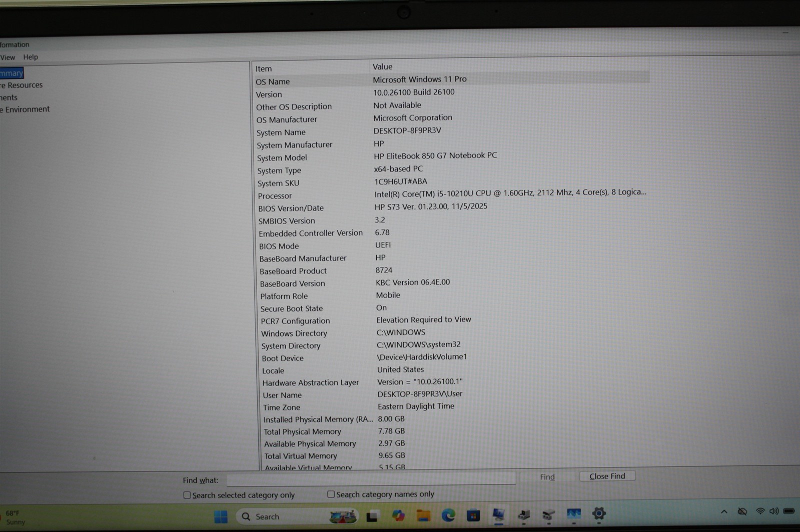Screen dimensions: 800x532
Task: Click the C:\WINDOWS\system32 value
Action: click(418, 344)
